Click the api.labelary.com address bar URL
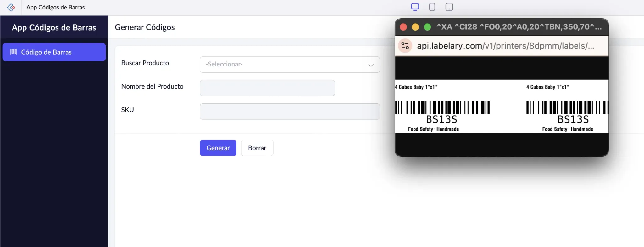This screenshot has width=644, height=247. point(505,46)
